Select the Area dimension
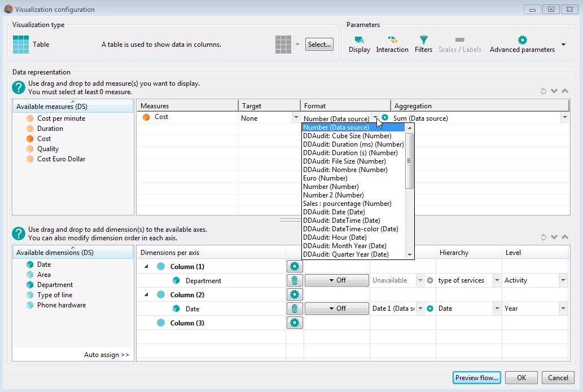This screenshot has height=392, width=583. [43, 275]
